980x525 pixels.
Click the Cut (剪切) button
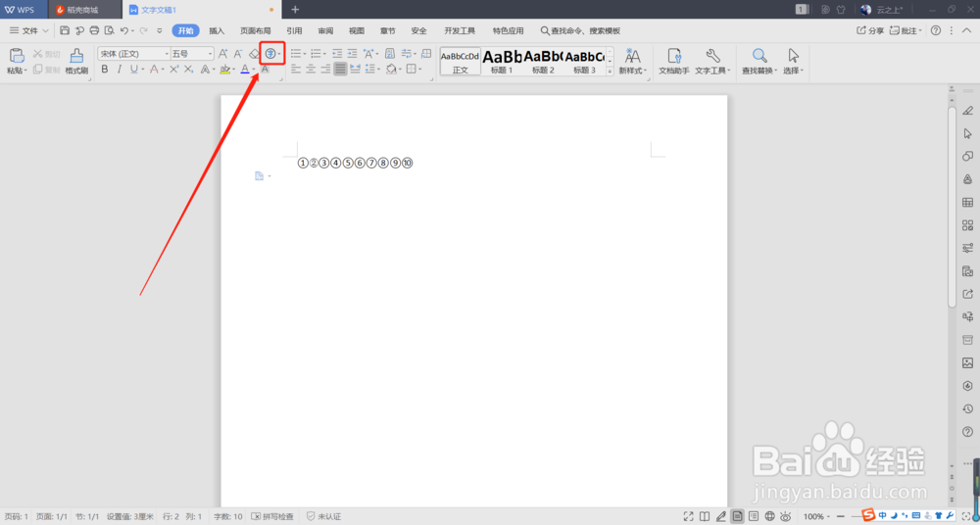pyautogui.click(x=47, y=54)
